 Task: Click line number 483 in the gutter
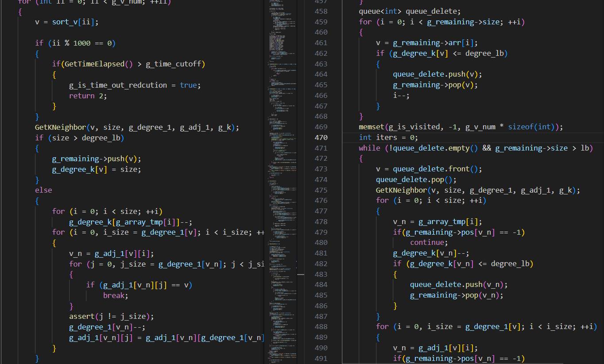click(x=321, y=274)
